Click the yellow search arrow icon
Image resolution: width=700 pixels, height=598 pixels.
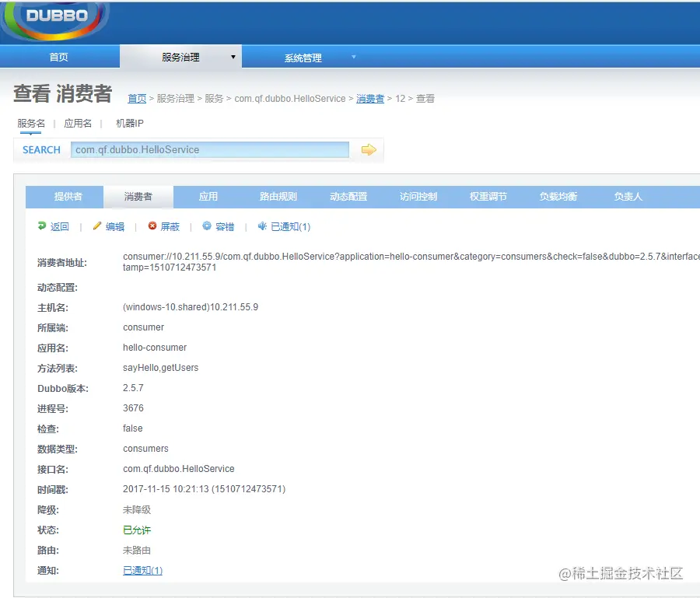pyautogui.click(x=369, y=150)
